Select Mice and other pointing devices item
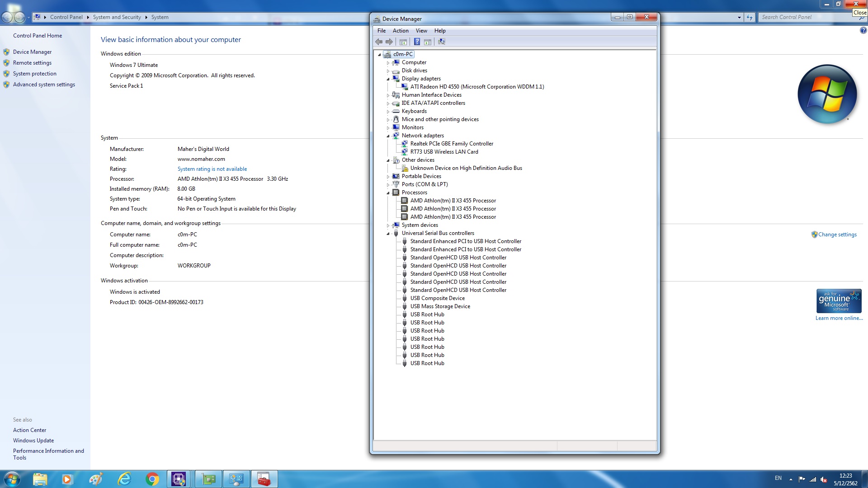This screenshot has width=868, height=488. coord(440,119)
